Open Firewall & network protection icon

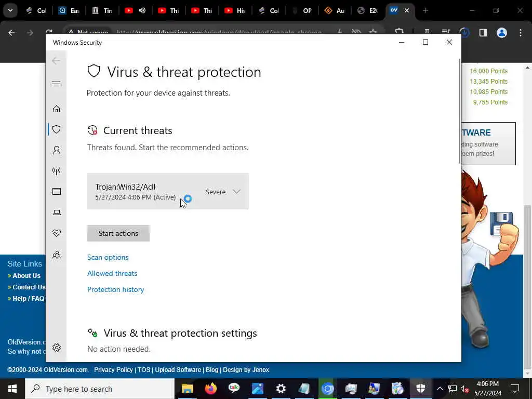(56, 170)
